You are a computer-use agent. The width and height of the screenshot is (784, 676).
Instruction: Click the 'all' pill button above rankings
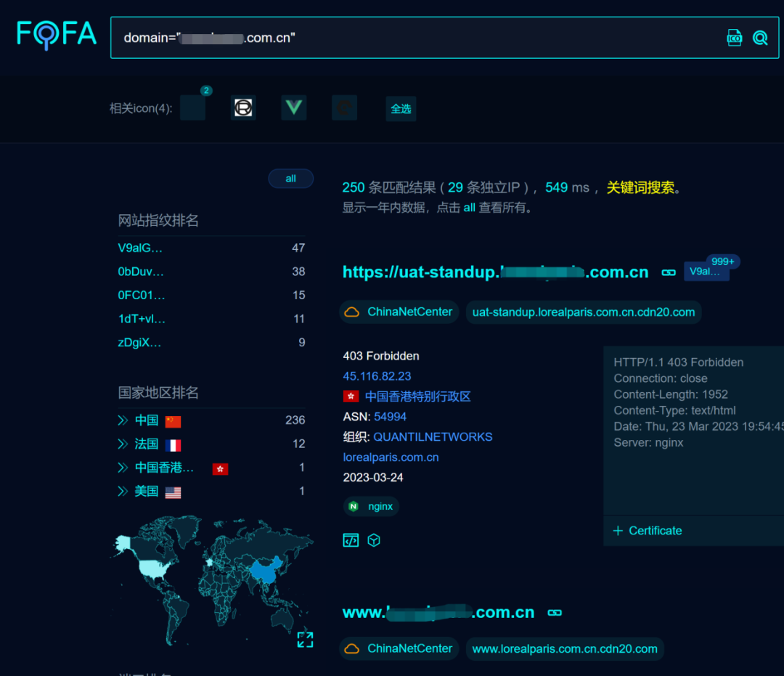click(x=291, y=179)
